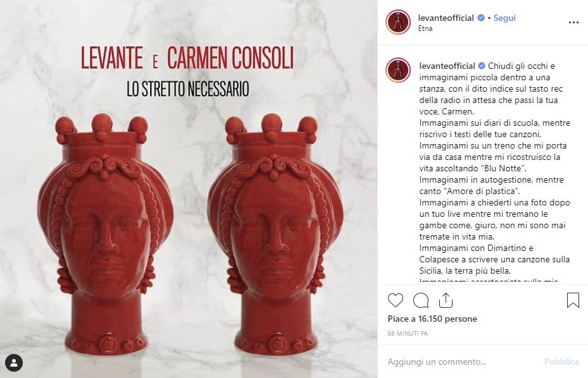This screenshot has height=378, width=588.
Task: Click the verified badge in the header
Action: coord(481,18)
